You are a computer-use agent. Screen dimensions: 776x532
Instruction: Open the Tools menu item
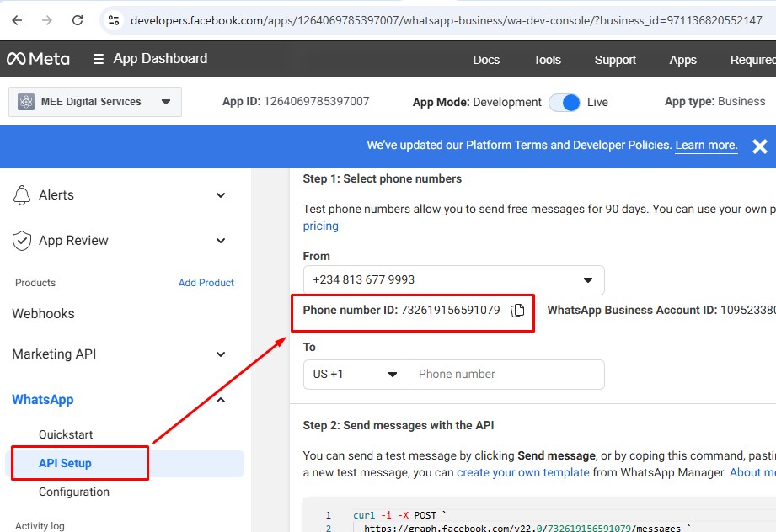coord(547,60)
